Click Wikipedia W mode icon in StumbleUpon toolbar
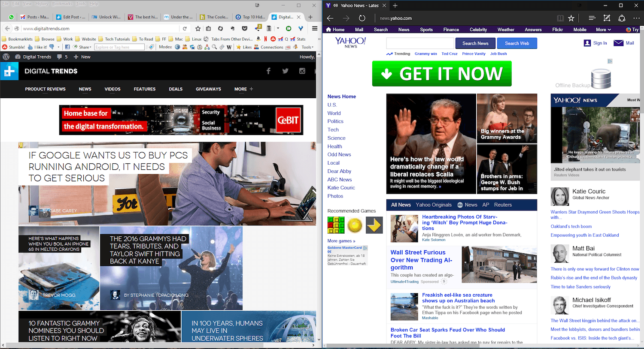The image size is (644, 349). (x=229, y=47)
